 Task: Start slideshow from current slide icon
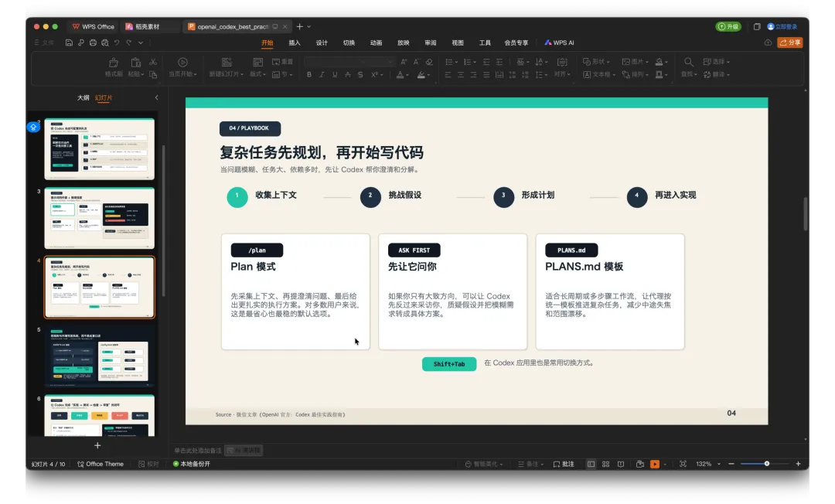[182, 63]
